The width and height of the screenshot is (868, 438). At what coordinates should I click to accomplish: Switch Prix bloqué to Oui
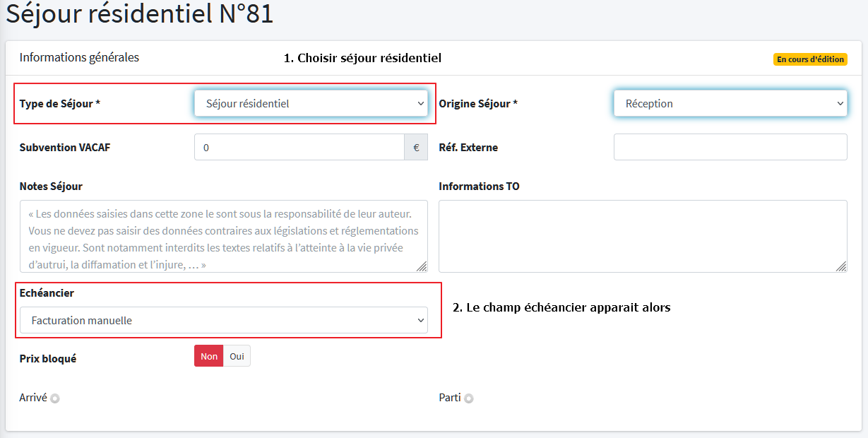click(x=237, y=356)
